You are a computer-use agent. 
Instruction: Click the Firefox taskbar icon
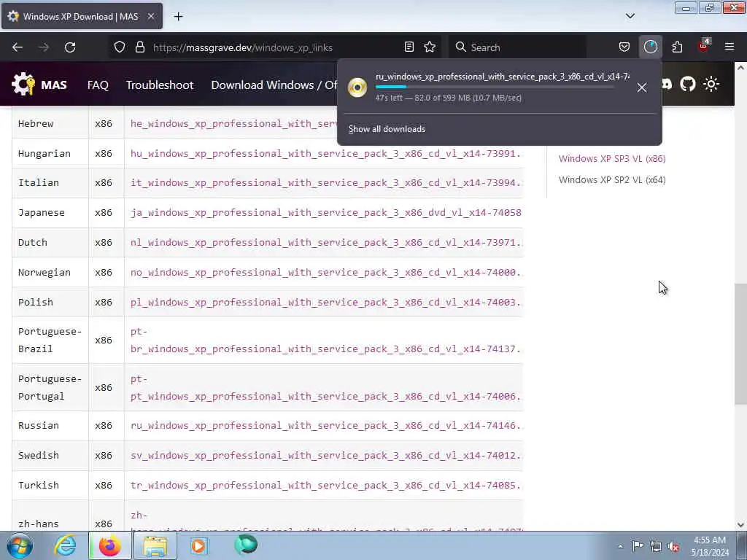coord(110,545)
